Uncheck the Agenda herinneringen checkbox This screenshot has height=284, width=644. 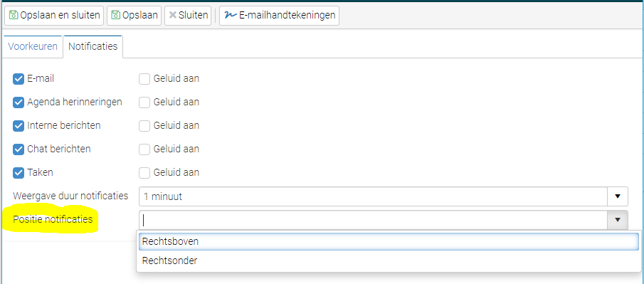coord(19,102)
